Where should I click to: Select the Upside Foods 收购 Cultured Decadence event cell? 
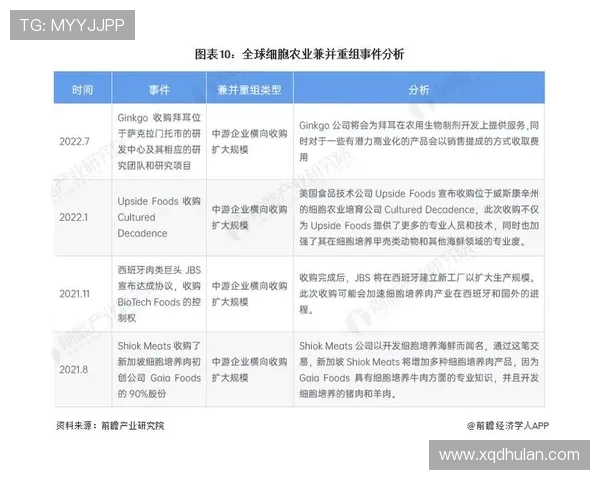159,217
